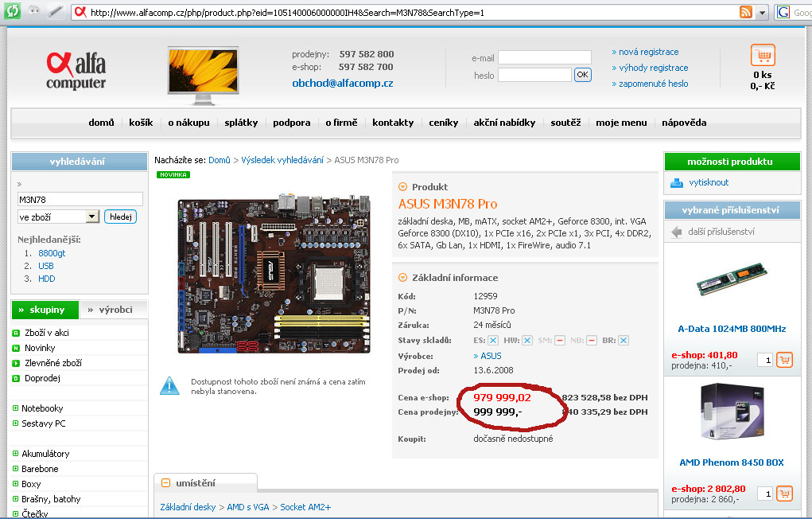The image size is (812, 519).
Task: Click the D icon beside Doprodej
Action: tap(16, 378)
